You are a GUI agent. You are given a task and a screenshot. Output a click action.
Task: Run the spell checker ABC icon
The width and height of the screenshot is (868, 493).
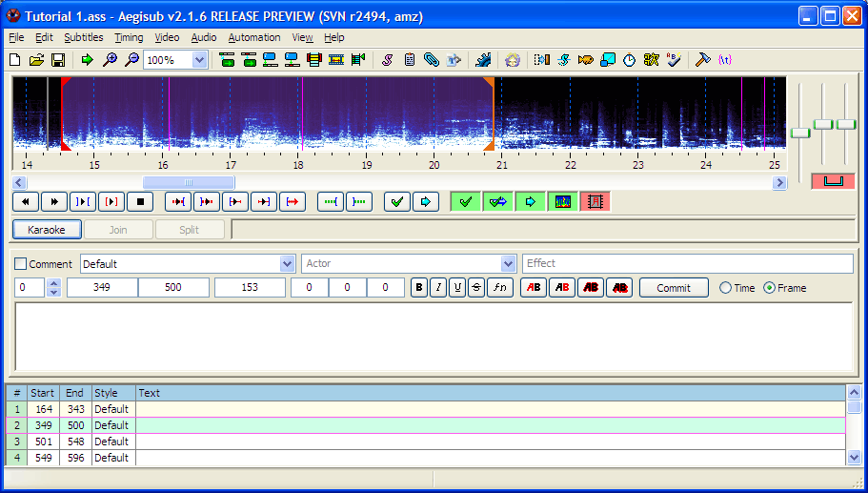pyautogui.click(x=674, y=60)
